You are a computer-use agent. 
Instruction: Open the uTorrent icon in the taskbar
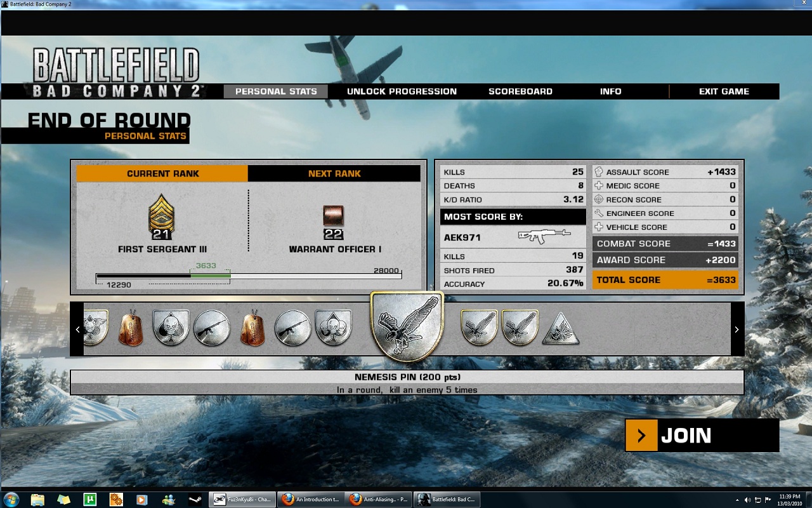point(90,499)
